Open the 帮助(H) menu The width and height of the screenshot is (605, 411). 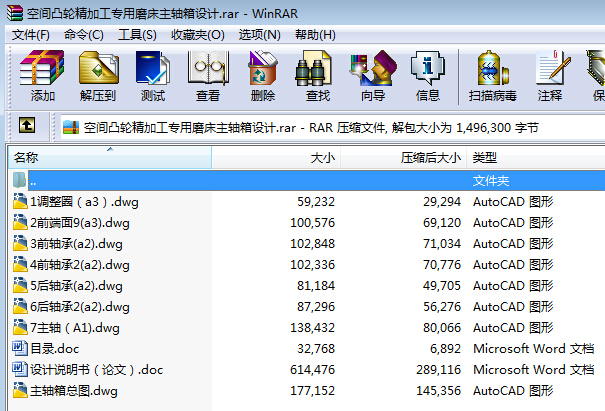pos(315,35)
